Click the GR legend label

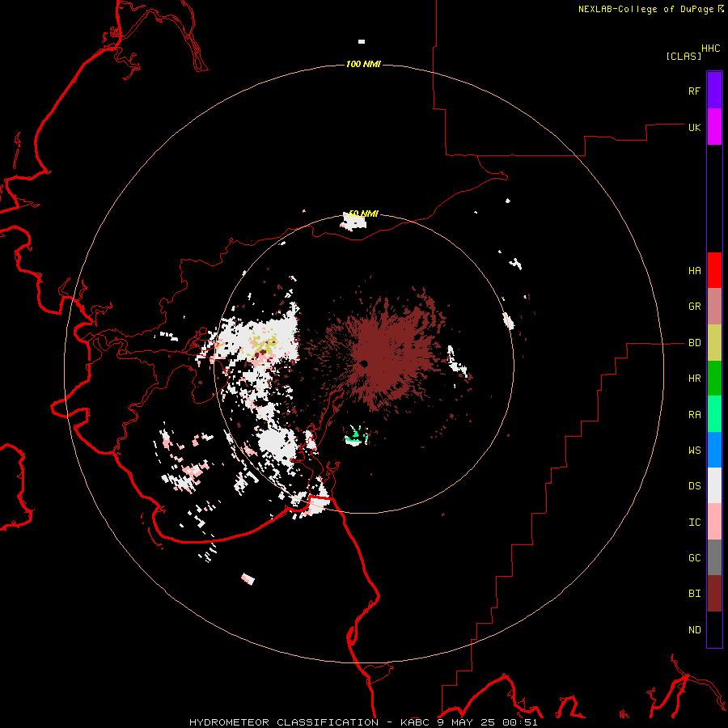pos(694,307)
